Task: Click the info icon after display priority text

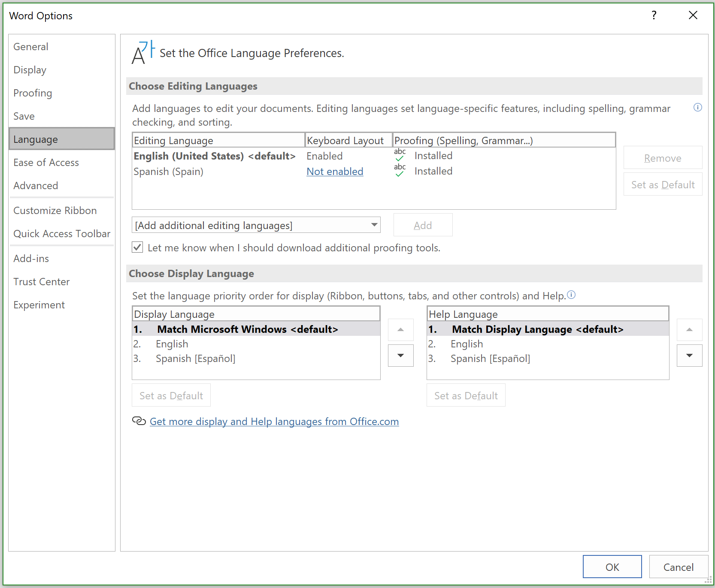Action: point(571,295)
